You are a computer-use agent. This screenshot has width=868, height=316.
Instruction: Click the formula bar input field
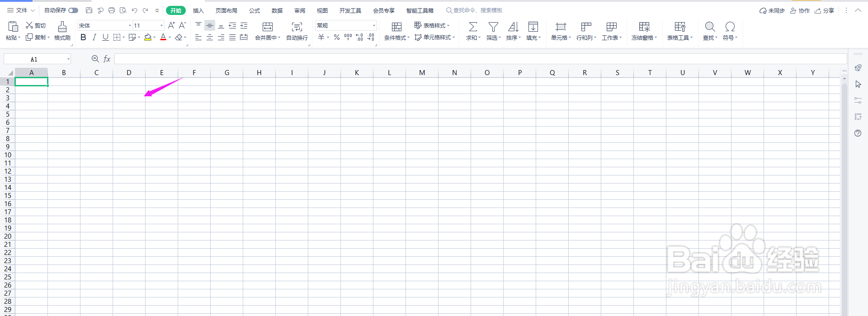pos(481,59)
